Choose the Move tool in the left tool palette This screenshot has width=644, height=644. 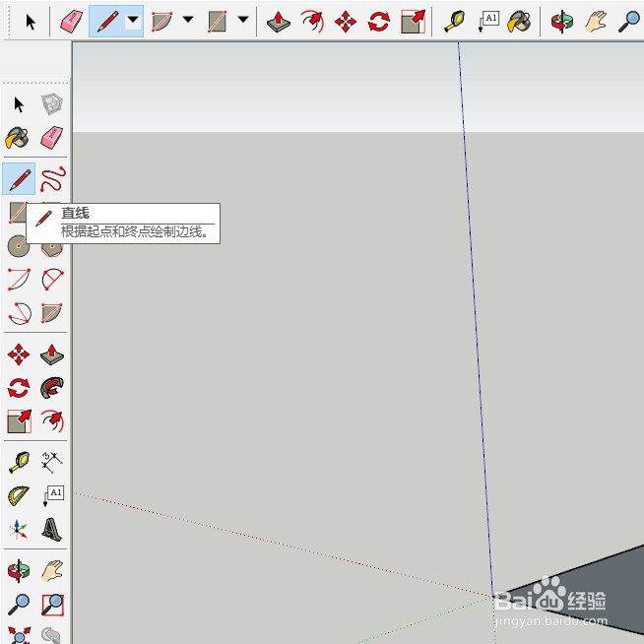[x=19, y=354]
